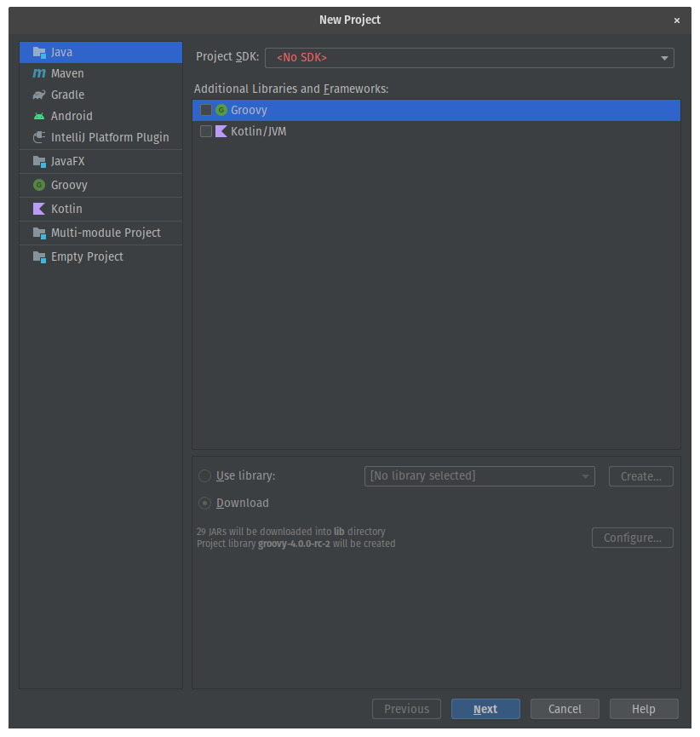Click '29 JARs will be downloaded' text
This screenshot has width=700, height=737.
pyautogui.click(x=290, y=532)
